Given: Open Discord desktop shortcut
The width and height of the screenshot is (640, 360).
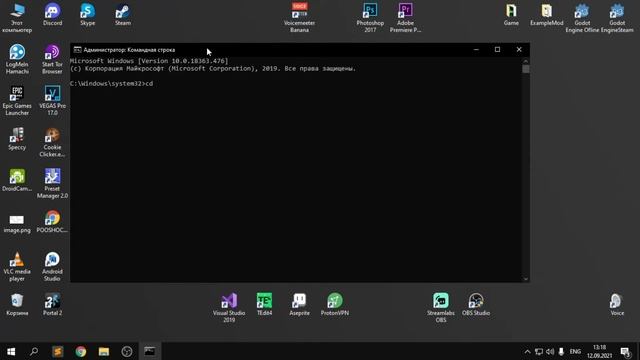Looking at the screenshot, I should coord(52,15).
